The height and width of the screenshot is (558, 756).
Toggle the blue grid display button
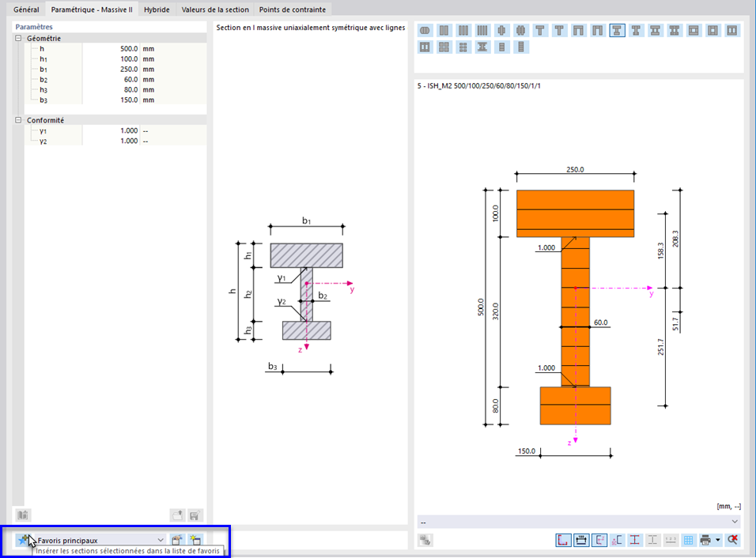689,540
